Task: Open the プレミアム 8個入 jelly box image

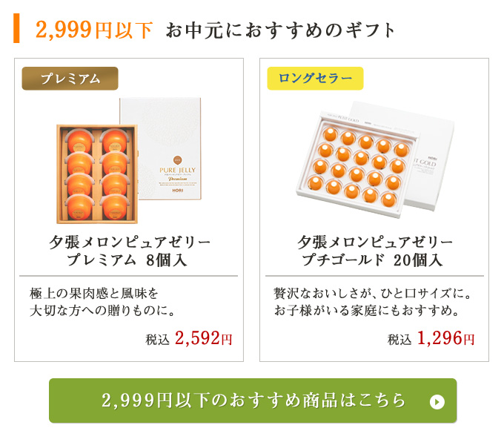Action: click(129, 161)
